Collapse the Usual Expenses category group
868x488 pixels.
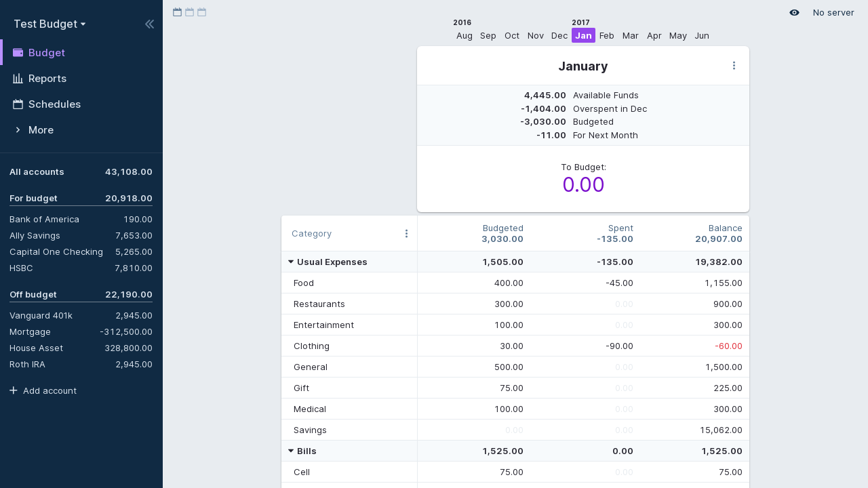pyautogui.click(x=291, y=262)
